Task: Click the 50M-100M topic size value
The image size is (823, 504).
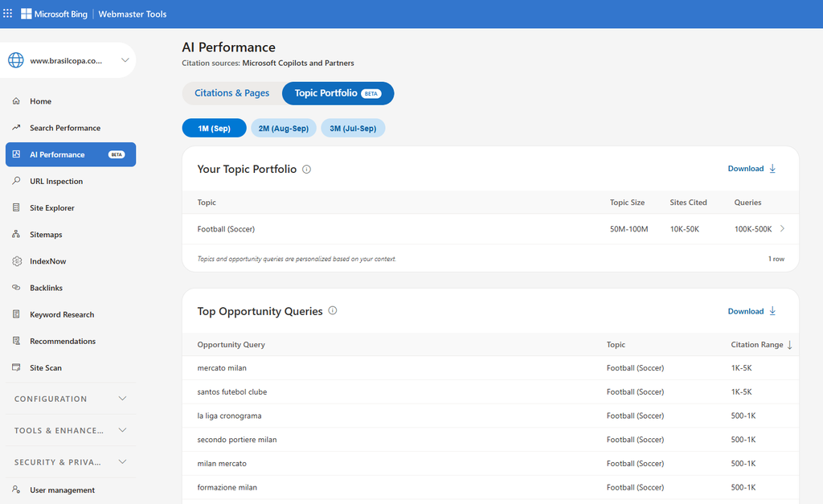Action: coord(629,229)
